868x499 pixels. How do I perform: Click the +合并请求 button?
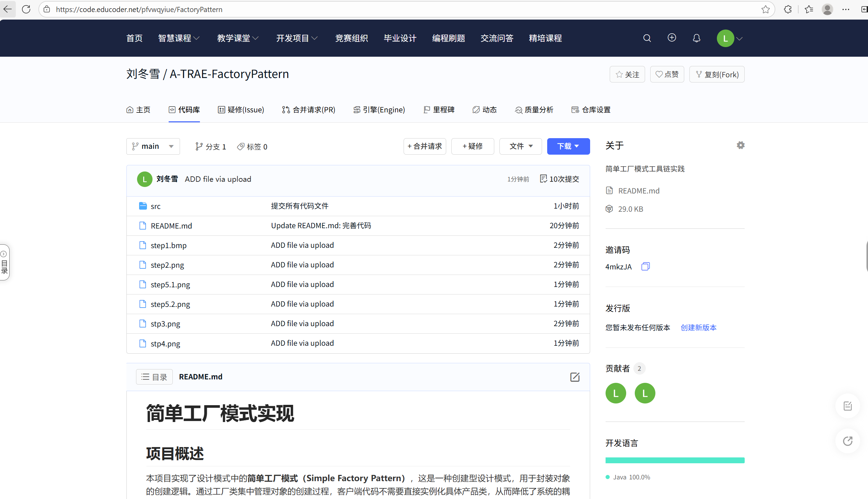pos(425,146)
